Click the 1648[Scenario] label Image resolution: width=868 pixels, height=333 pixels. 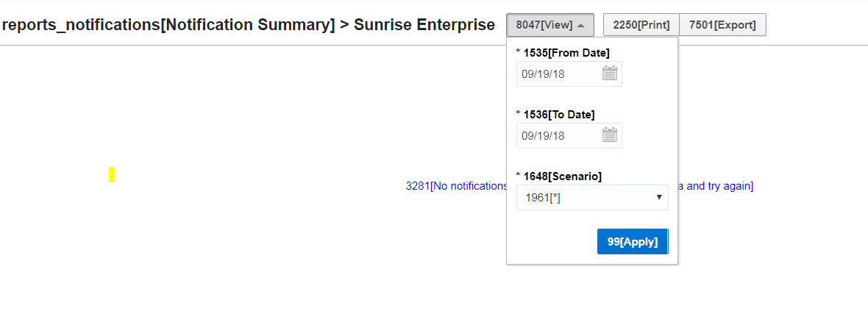pos(563,176)
